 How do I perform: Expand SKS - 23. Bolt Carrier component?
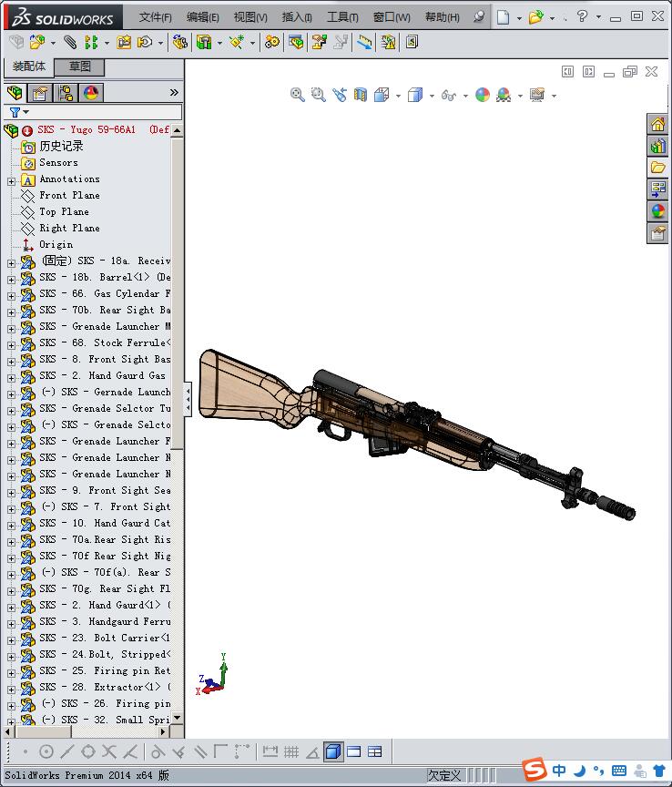pos(11,640)
